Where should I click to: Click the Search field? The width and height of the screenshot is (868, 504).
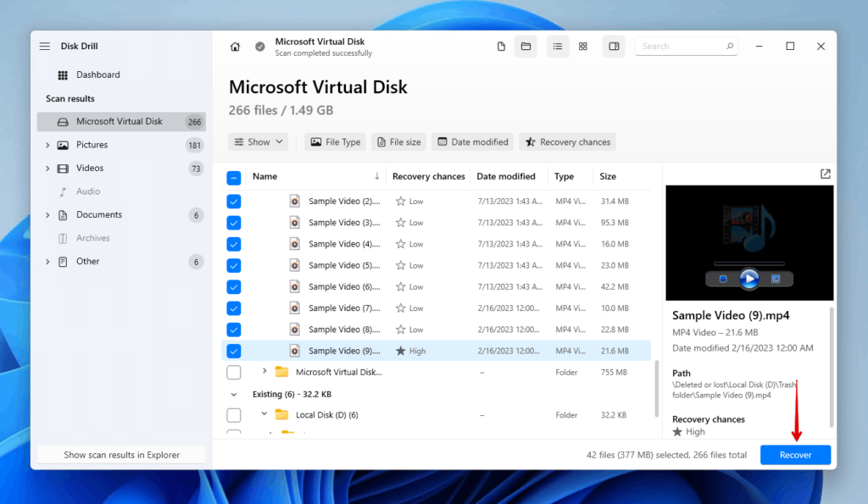pyautogui.click(x=685, y=46)
